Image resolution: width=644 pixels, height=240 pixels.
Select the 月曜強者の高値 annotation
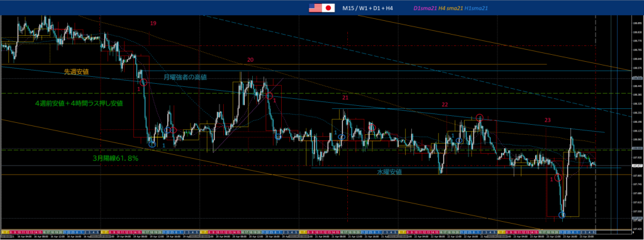coord(186,77)
